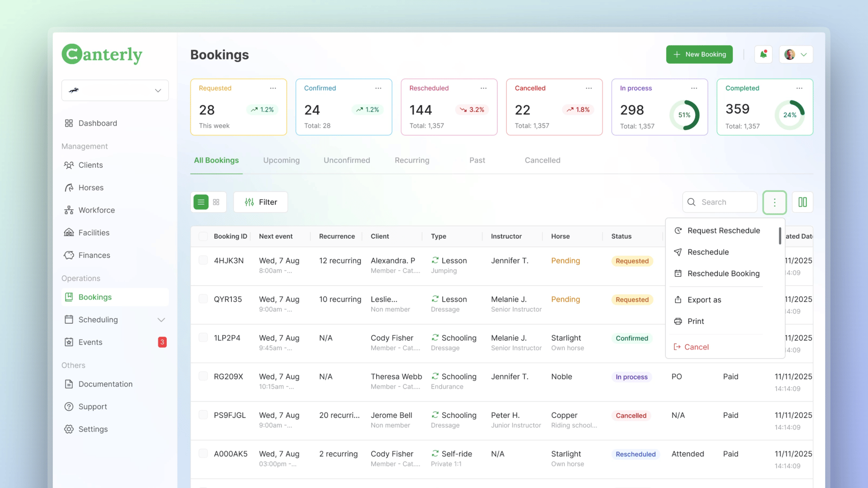Check the row for booking QYR135
The height and width of the screenshot is (488, 868).
click(x=203, y=299)
